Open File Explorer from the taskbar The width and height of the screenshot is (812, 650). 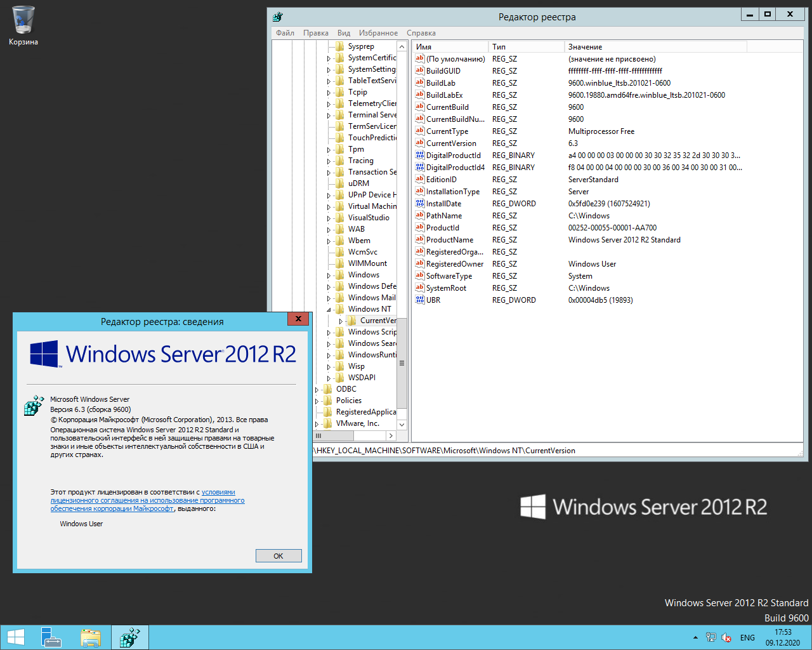[91, 637]
